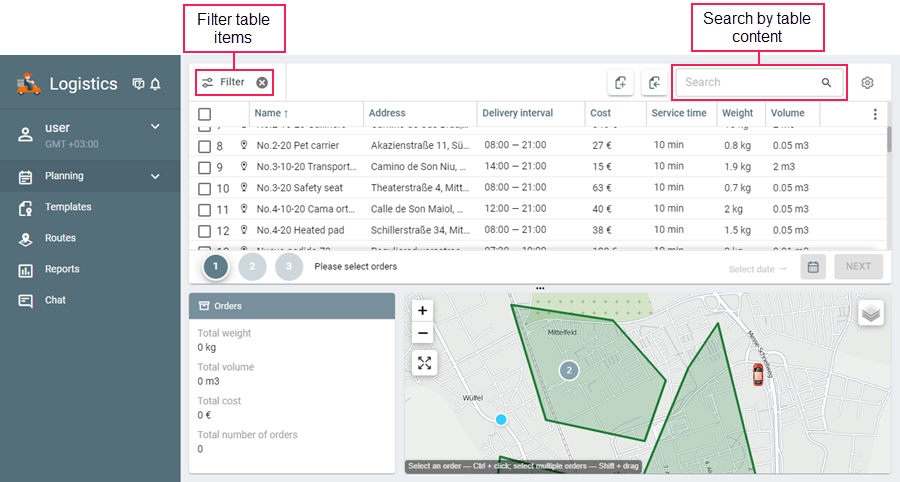Check the select-all orders checkbox
900x482 pixels.
pyautogui.click(x=204, y=114)
